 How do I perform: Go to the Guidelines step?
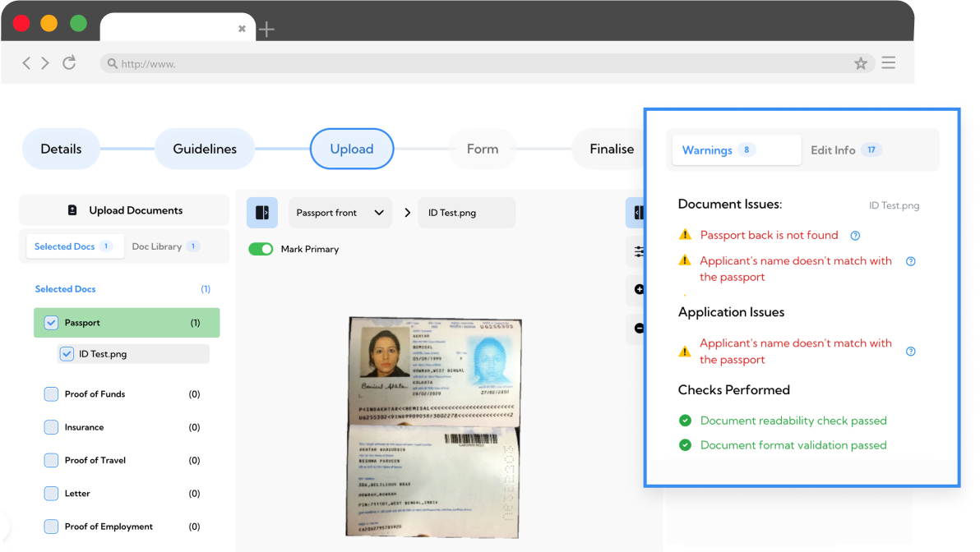coord(205,149)
